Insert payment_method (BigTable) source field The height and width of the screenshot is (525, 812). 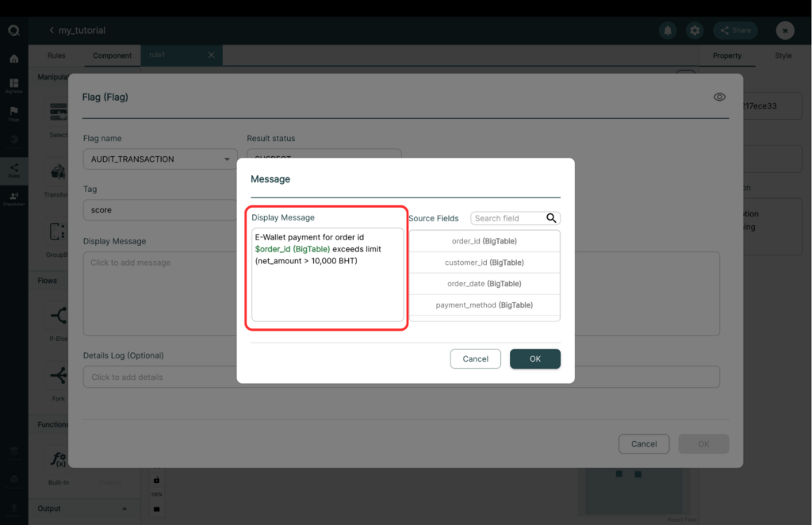pyautogui.click(x=485, y=305)
